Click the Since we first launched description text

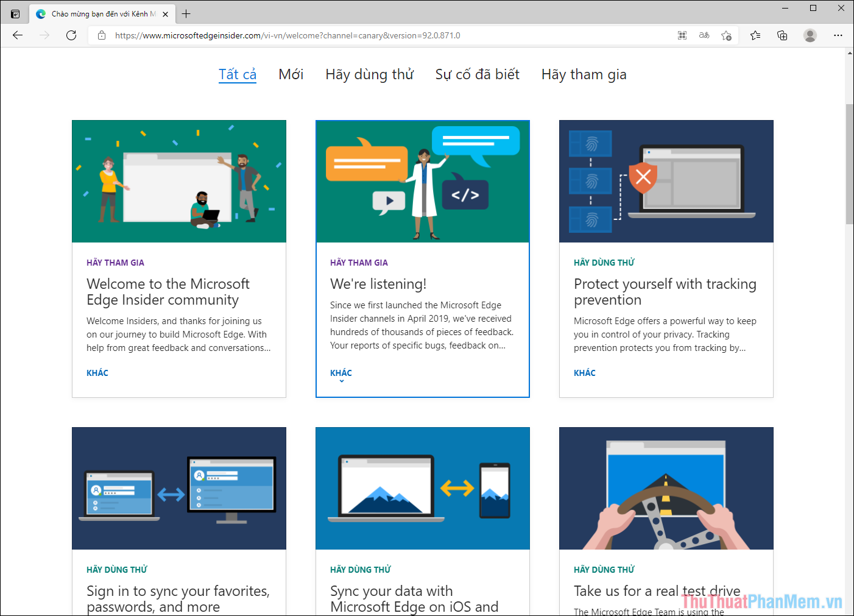422,325
